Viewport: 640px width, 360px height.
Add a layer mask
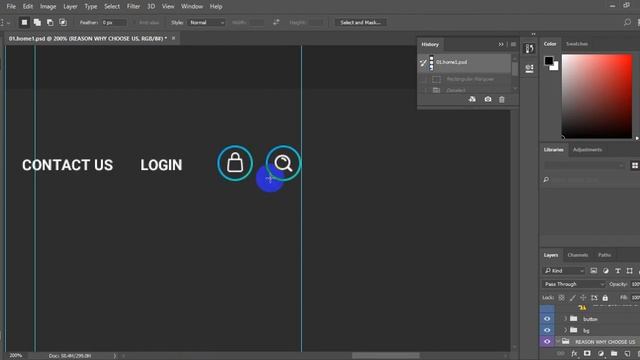coord(587,353)
